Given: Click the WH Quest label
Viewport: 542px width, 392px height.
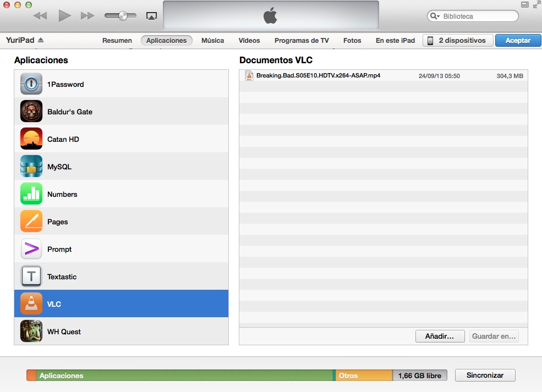Looking at the screenshot, I should pyautogui.click(x=64, y=332).
